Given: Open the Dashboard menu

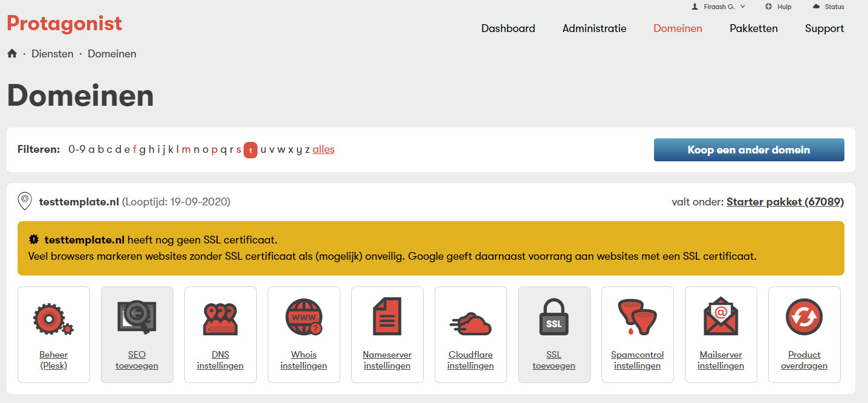Looking at the screenshot, I should pos(508,28).
